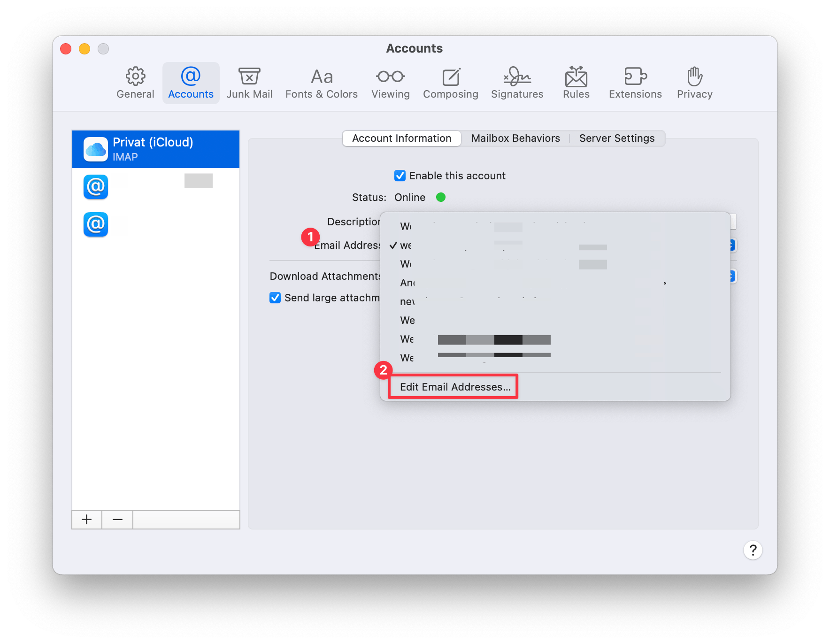Open the Rules preferences
The height and width of the screenshot is (644, 830).
click(x=576, y=83)
